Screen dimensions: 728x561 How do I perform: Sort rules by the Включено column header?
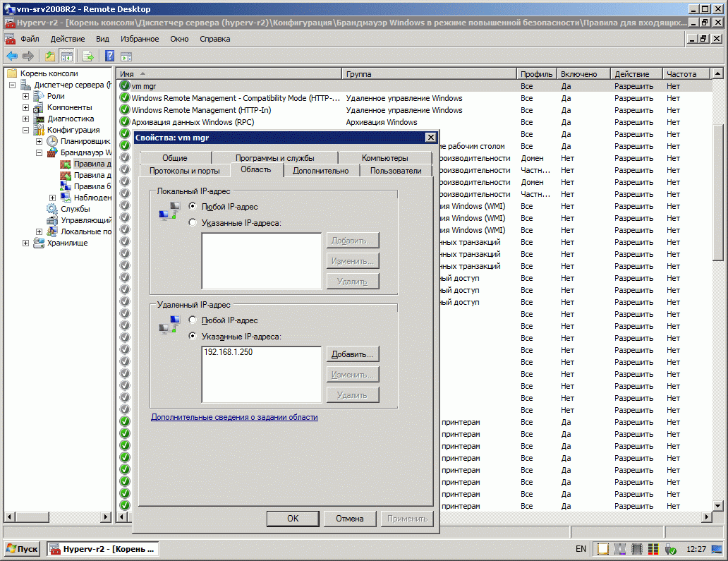coord(583,74)
